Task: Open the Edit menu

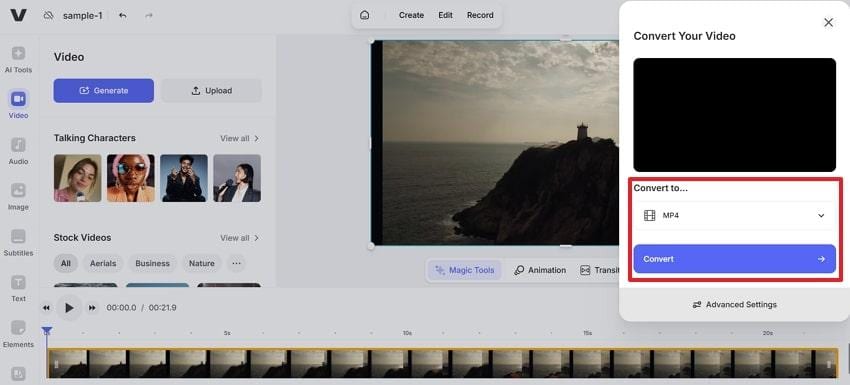Action: [446, 15]
